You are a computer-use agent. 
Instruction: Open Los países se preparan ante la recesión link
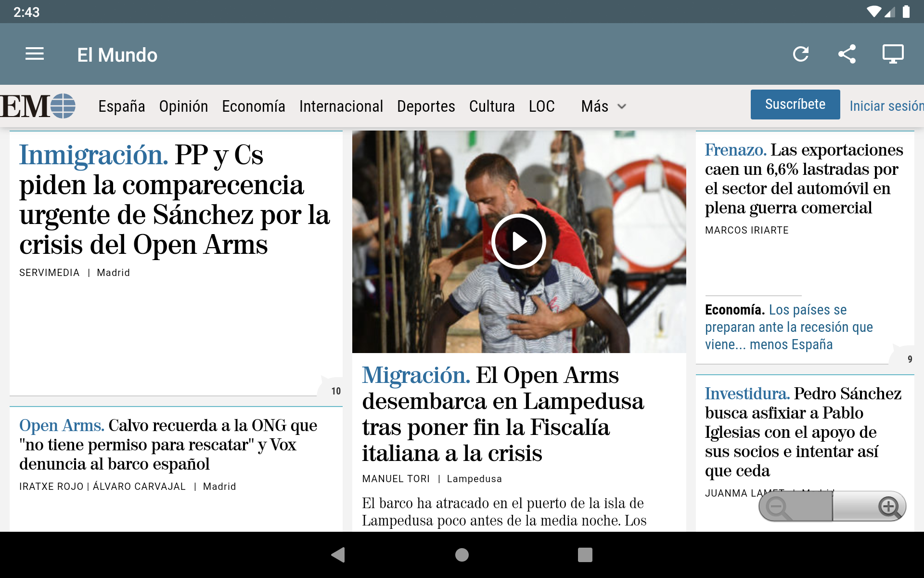[x=789, y=327]
